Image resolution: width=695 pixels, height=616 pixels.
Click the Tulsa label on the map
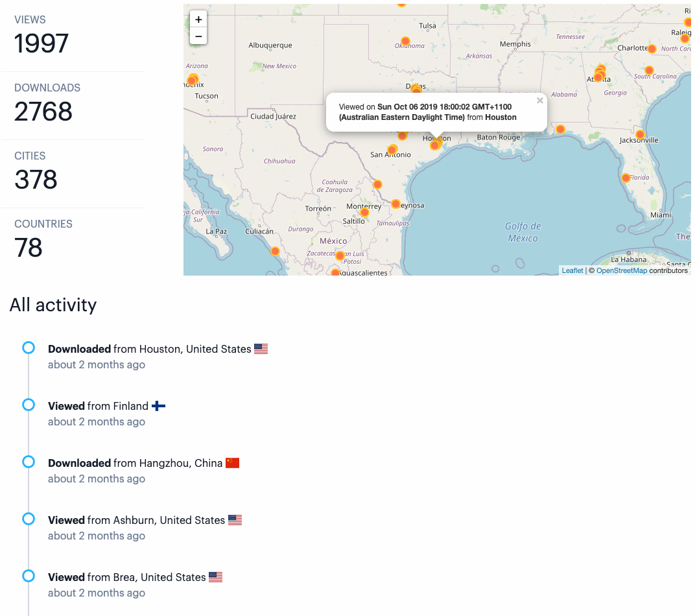pyautogui.click(x=428, y=26)
